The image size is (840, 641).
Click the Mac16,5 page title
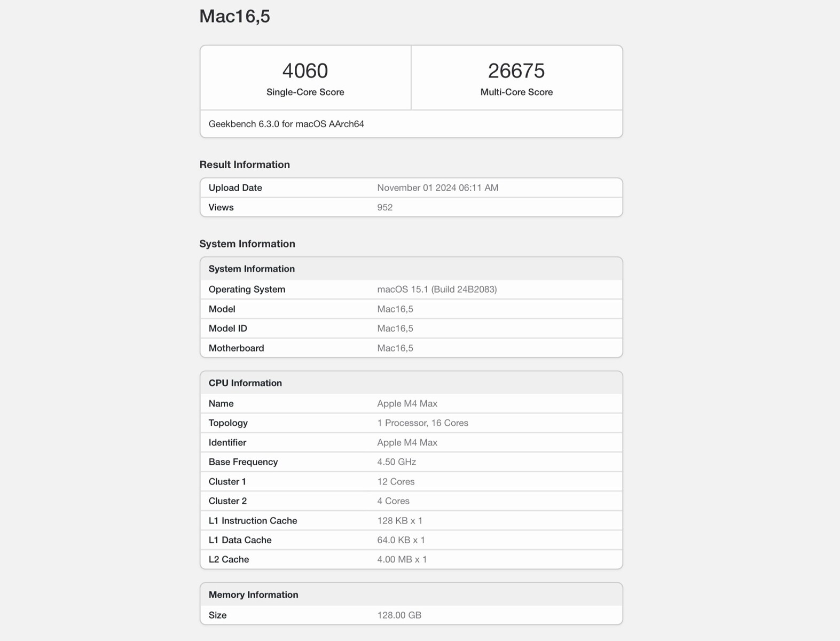234,16
